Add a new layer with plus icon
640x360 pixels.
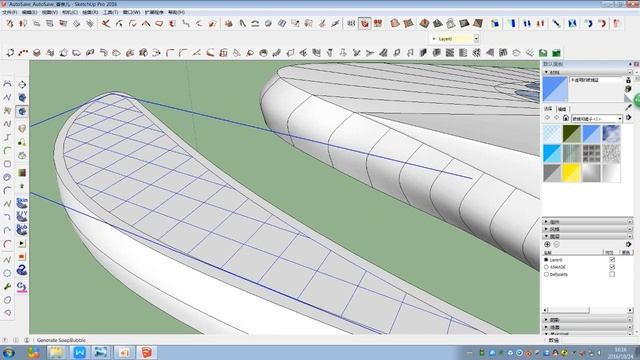547,244
